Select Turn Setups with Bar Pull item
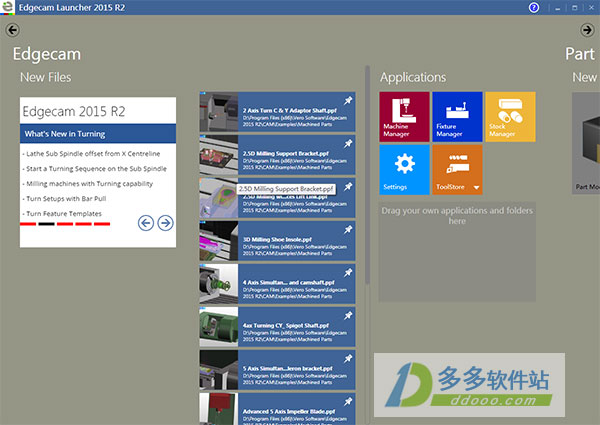The width and height of the screenshot is (600, 425). 66,199
